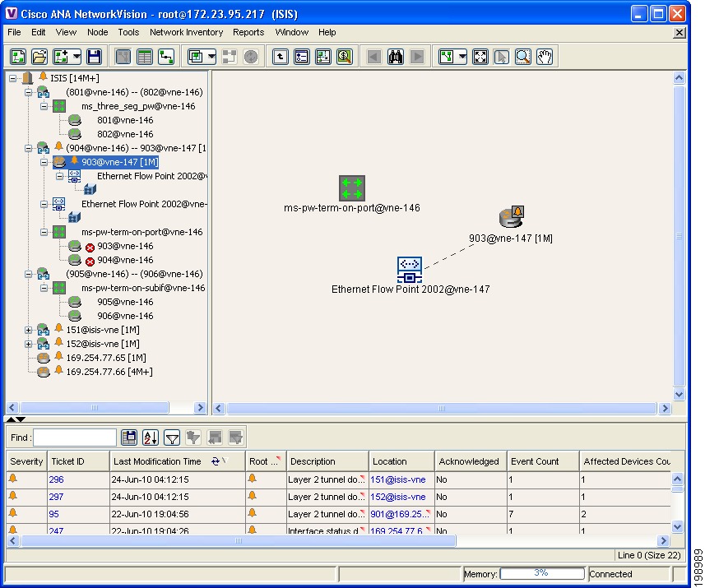The width and height of the screenshot is (705, 588).
Task: Open the Window menu
Action: click(x=292, y=32)
